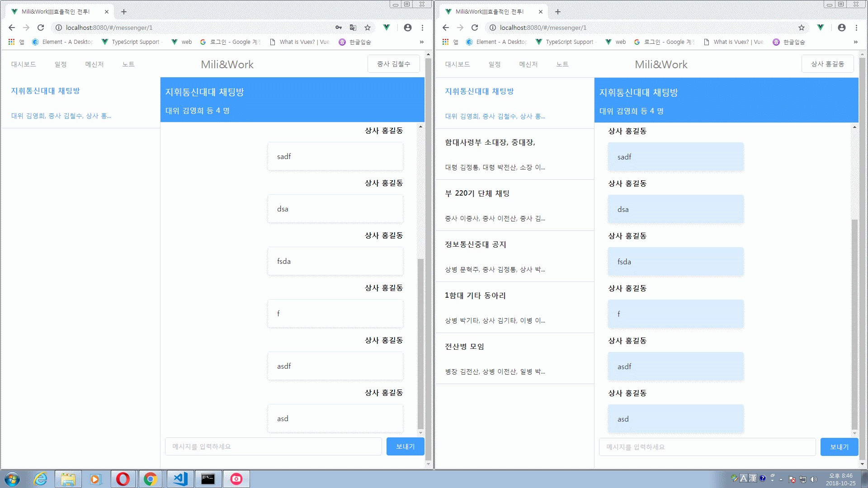Click message input field in right chat
The height and width of the screenshot is (488, 868).
pyautogui.click(x=707, y=447)
